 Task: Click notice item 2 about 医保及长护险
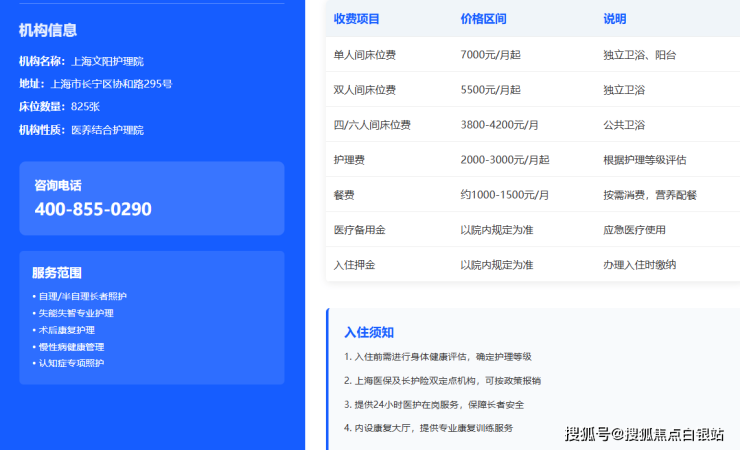click(442, 381)
